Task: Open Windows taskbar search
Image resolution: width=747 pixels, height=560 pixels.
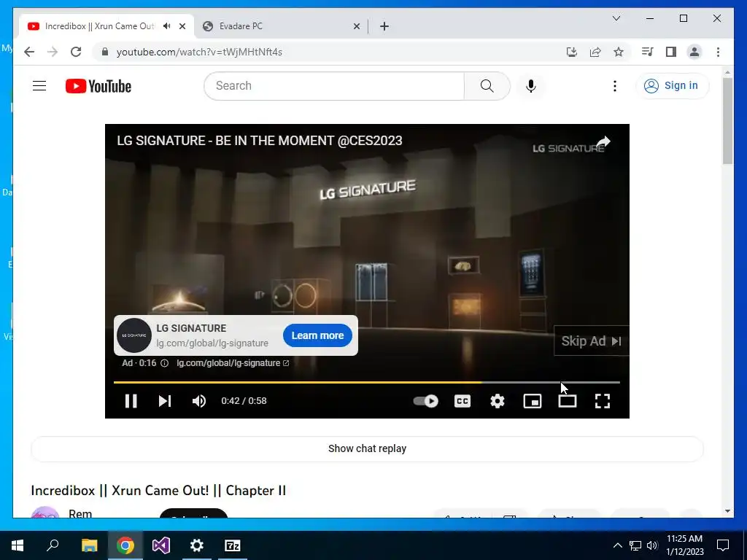Action: pos(53,545)
